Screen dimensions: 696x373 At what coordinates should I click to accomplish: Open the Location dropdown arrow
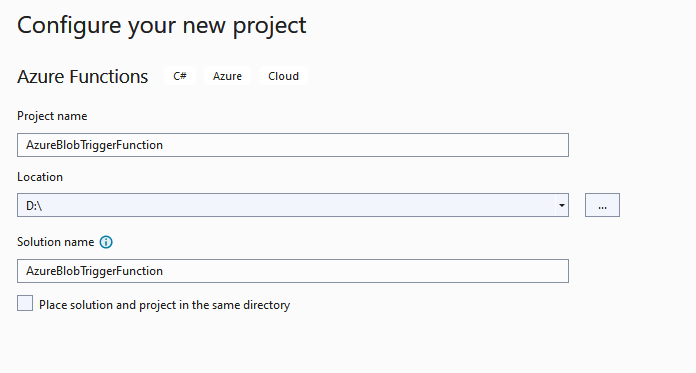tap(562, 205)
